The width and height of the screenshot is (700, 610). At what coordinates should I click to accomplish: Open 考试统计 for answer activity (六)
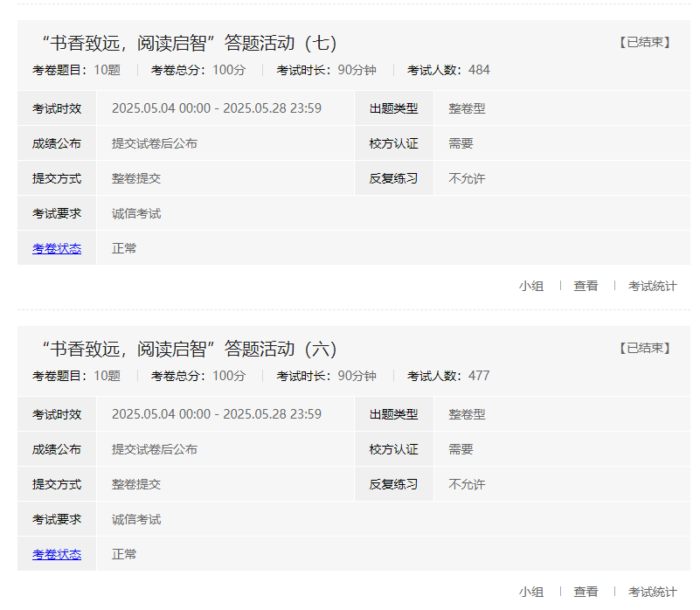(x=652, y=592)
